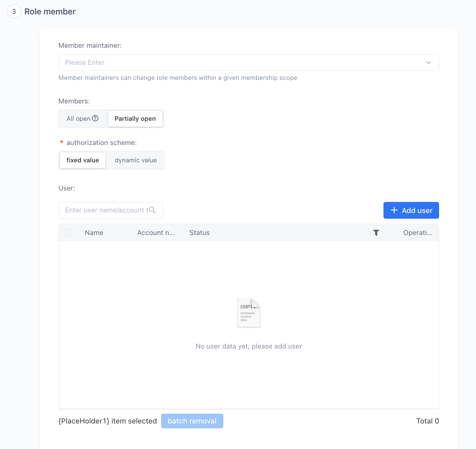The image size is (476, 449).
Task: Choose fixed value authorization scheme
Action: click(83, 160)
